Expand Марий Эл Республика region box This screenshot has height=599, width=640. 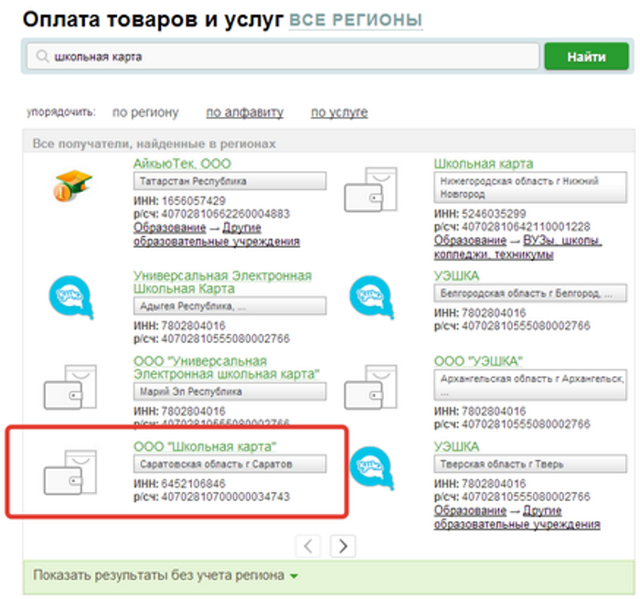(230, 391)
